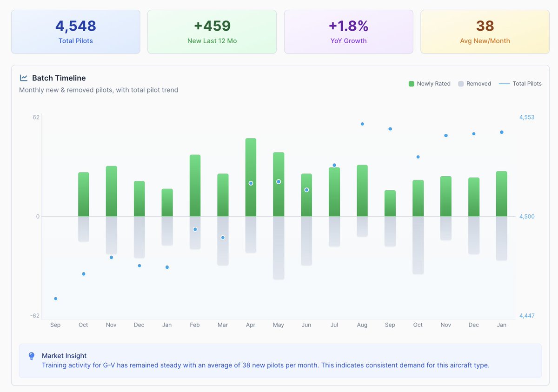The width and height of the screenshot is (558, 392).
Task: Open the 38 Avg New/Month card
Action: click(x=485, y=32)
